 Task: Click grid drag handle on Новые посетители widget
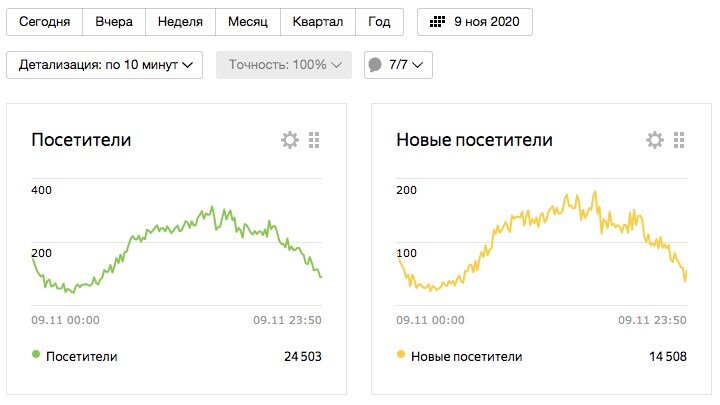click(x=679, y=141)
